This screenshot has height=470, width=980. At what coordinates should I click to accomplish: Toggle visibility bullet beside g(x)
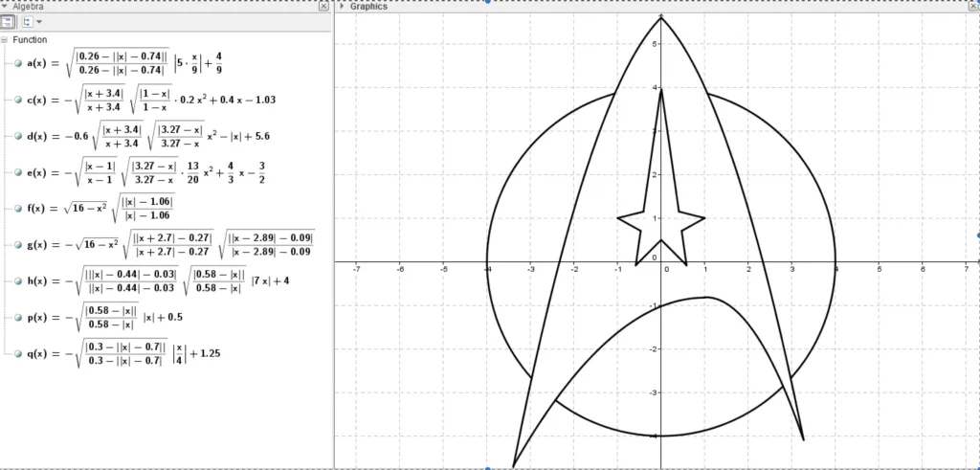pos(18,245)
